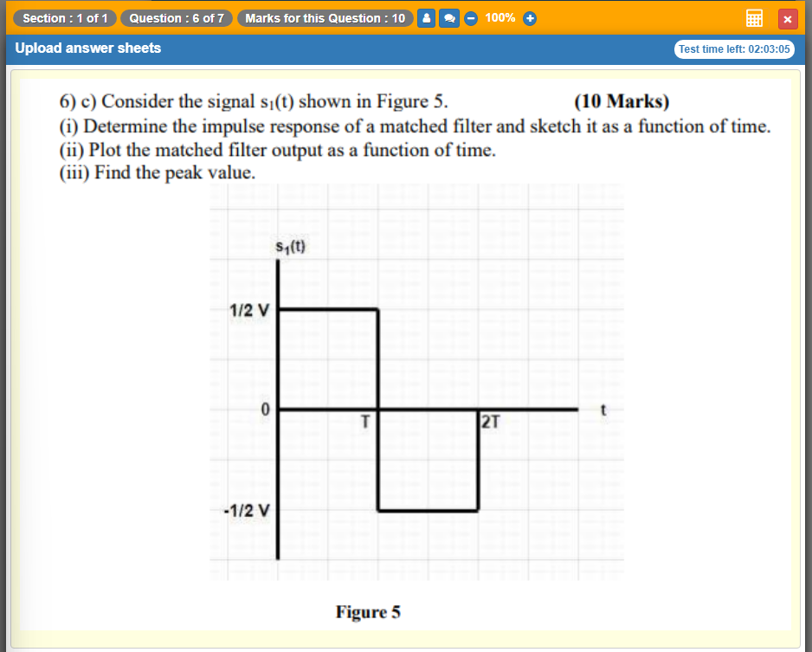
Task: Click the speech bubble icon next to profile
Action: pos(449,18)
